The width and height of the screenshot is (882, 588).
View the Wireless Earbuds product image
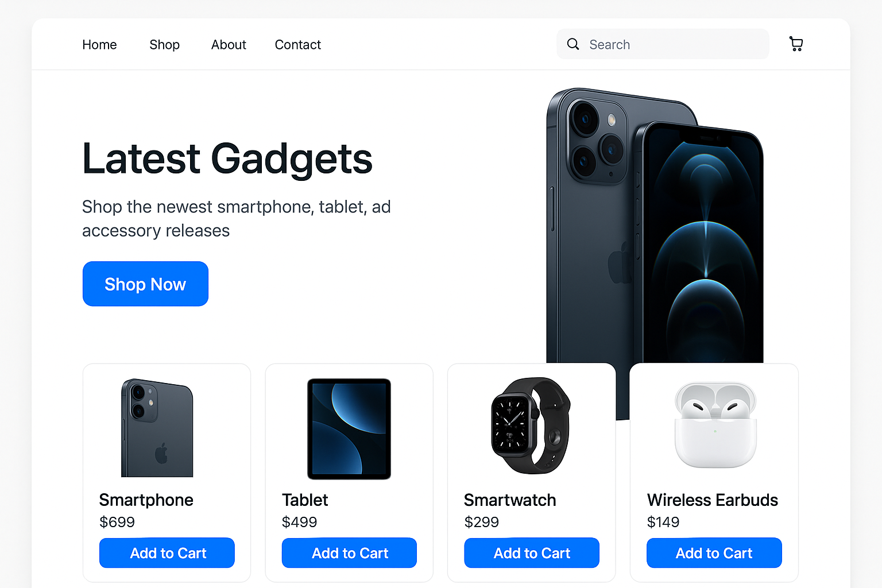coord(715,425)
